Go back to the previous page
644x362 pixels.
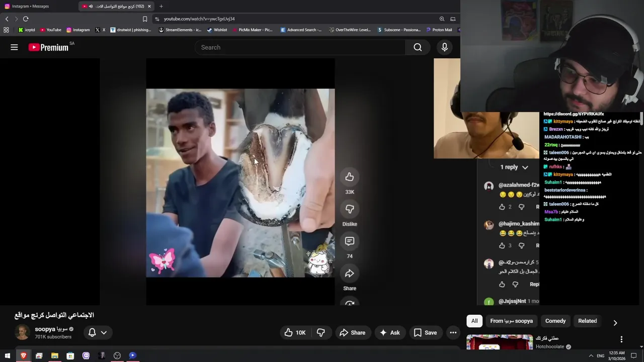(x=7, y=19)
